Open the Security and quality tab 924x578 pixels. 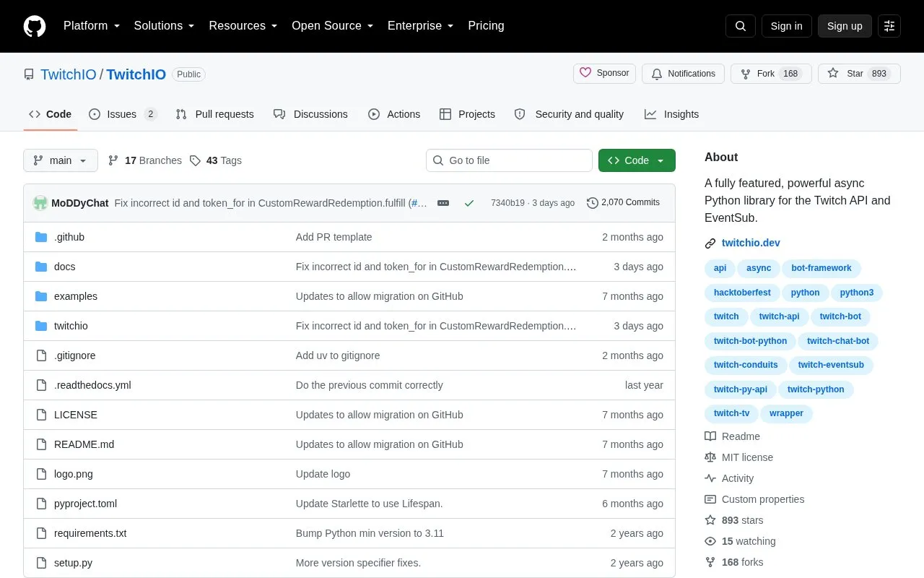569,114
